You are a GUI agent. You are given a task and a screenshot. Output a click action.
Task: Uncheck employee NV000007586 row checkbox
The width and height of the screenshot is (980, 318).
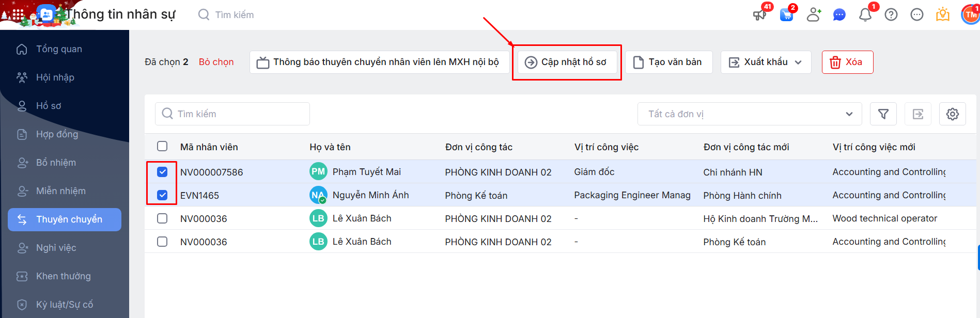(162, 172)
